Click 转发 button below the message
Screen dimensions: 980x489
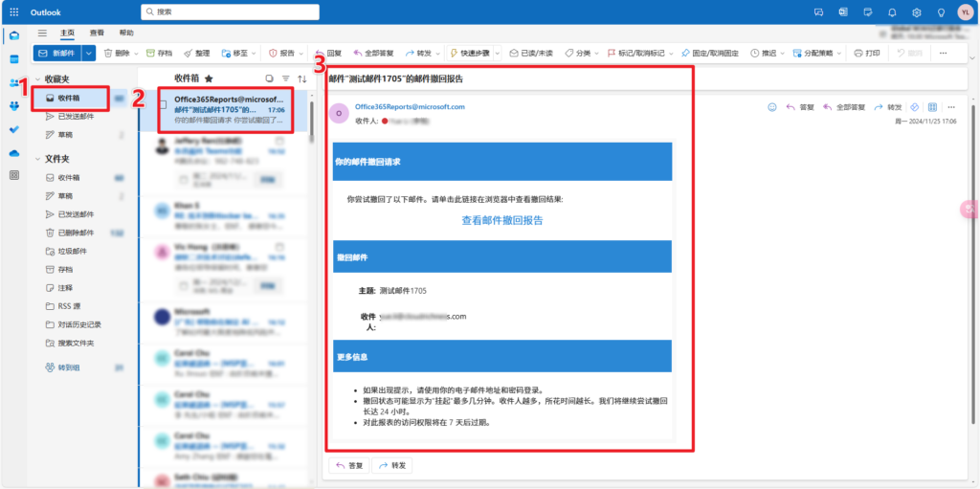393,465
